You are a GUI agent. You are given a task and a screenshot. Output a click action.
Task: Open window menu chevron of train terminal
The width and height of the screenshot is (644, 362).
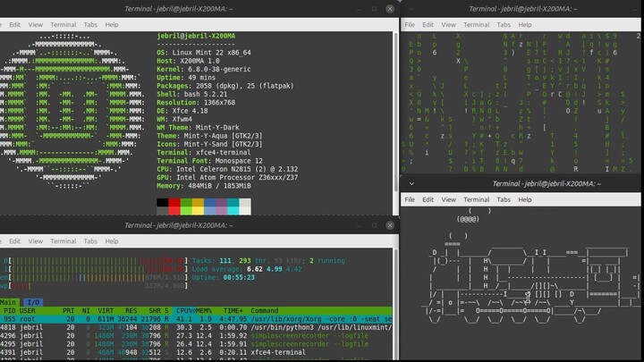pos(411,183)
